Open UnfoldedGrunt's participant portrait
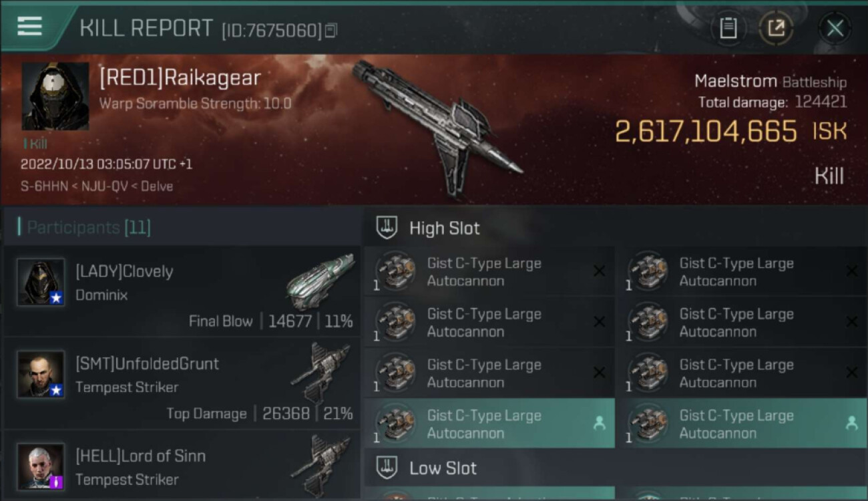868x501 pixels. tap(41, 374)
